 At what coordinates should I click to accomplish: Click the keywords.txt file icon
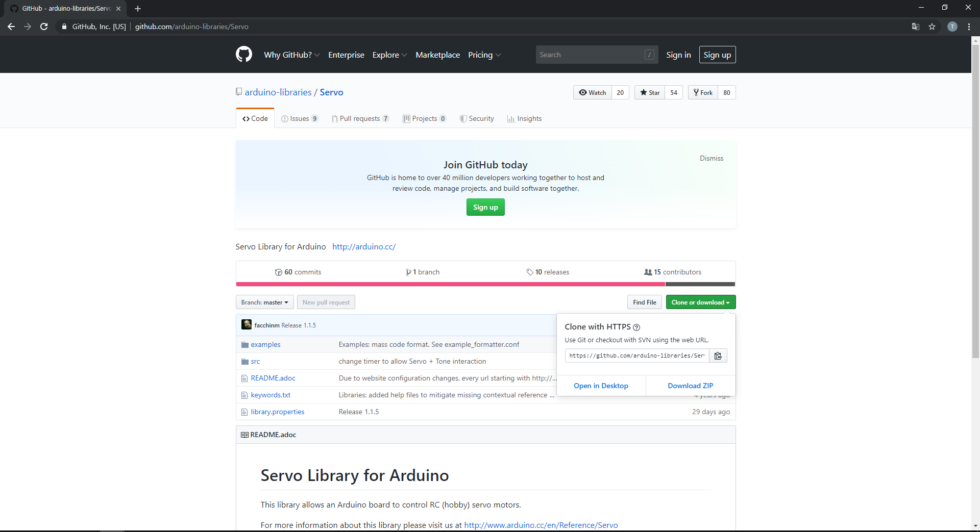click(244, 395)
